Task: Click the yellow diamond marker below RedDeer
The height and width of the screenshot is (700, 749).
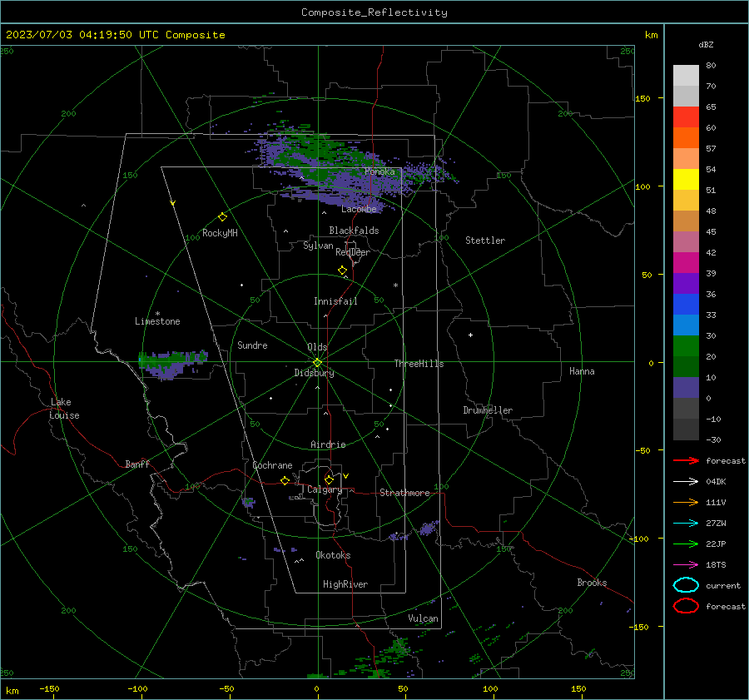Action: (342, 271)
